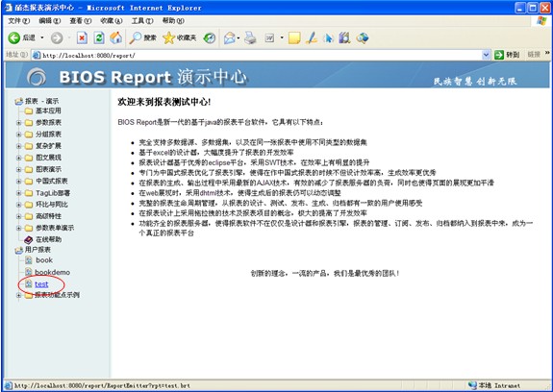
Task: Expand the 复杂扩展 folder node
Action: (x=18, y=146)
